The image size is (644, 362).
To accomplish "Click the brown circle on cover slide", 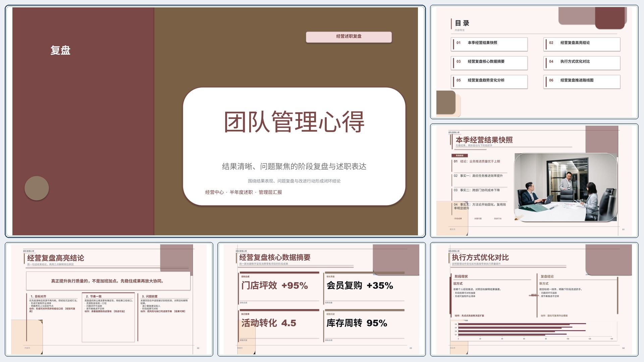I will pos(37,188).
